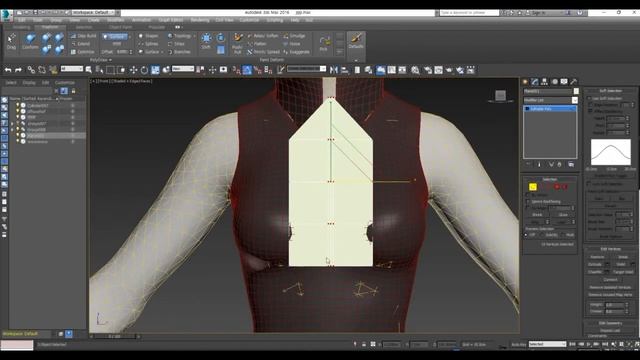This screenshot has width=640, height=360.
Task: Click the Target Weld button
Action: tap(622, 272)
